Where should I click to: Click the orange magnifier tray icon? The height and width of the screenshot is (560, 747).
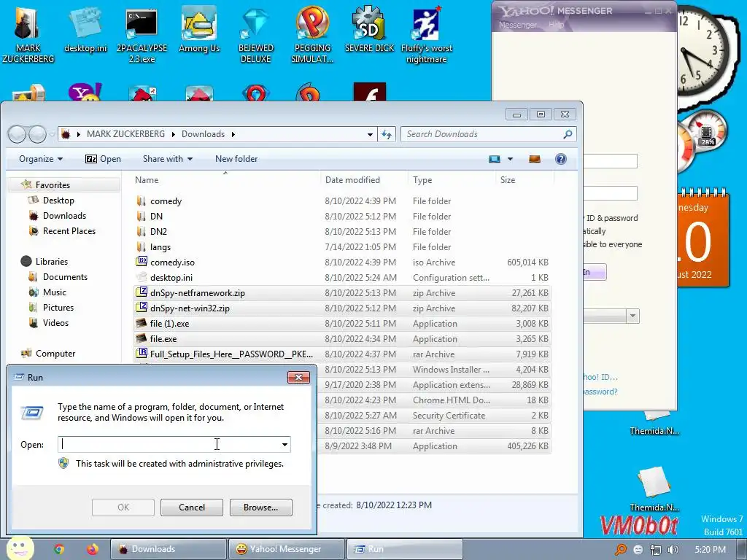[620, 550]
